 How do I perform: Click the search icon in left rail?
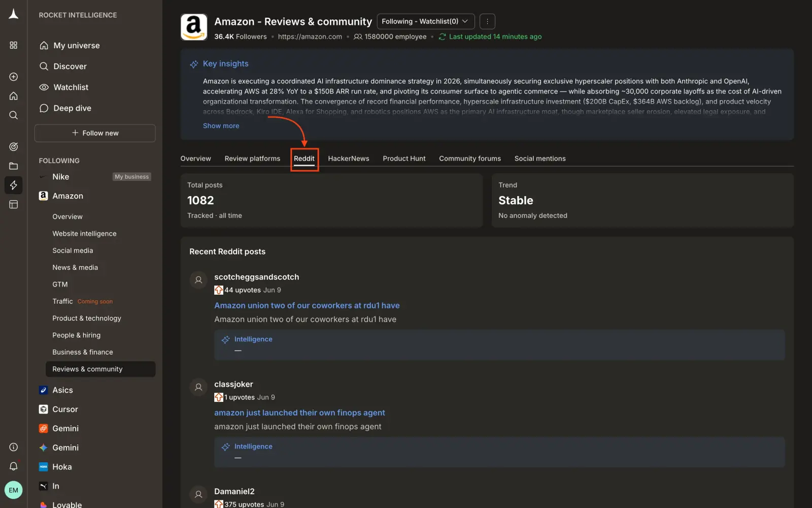[14, 115]
